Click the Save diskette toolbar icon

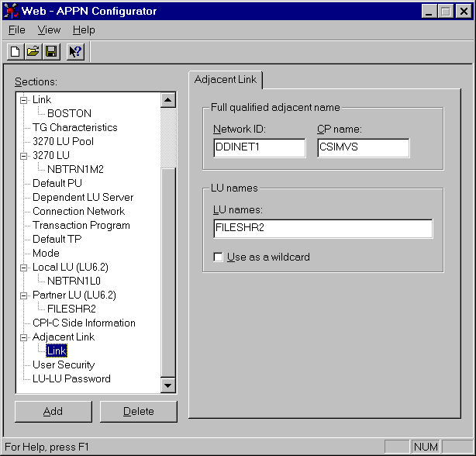50,52
